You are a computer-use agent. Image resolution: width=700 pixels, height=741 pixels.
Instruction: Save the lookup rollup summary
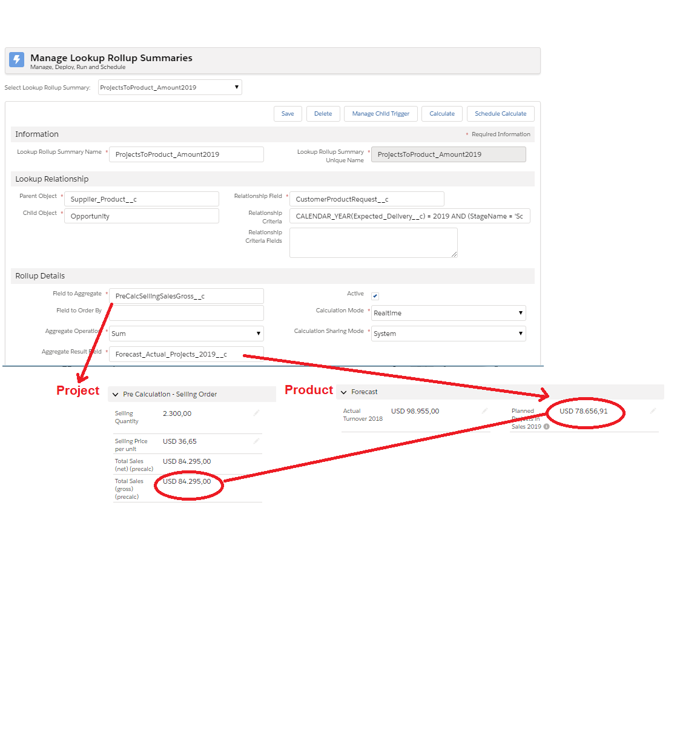pyautogui.click(x=288, y=113)
